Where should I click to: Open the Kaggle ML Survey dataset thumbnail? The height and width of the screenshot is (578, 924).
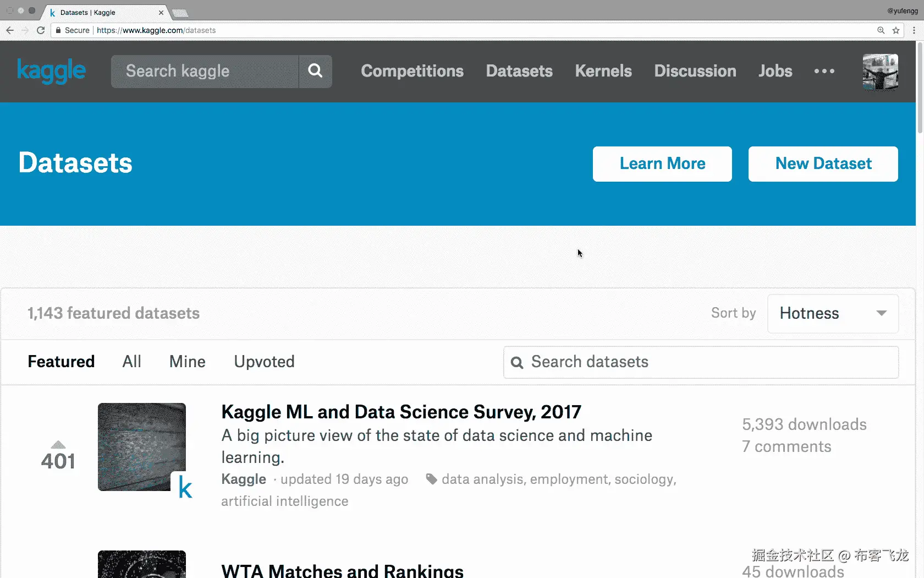coord(142,447)
